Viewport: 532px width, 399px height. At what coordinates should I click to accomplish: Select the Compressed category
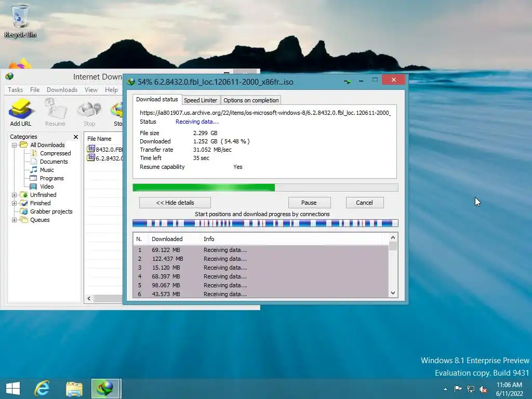55,153
